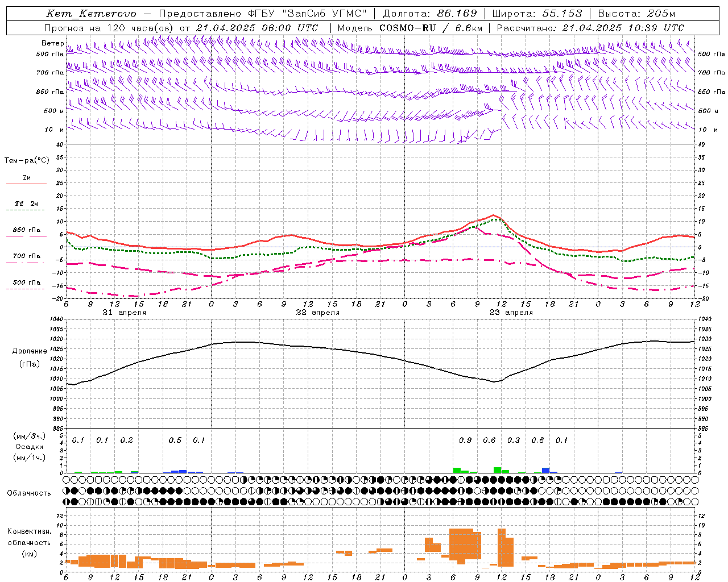Select the 'Предоставлено ФГБУ "ЗапСиб УГМС"' provider text

click(263, 14)
